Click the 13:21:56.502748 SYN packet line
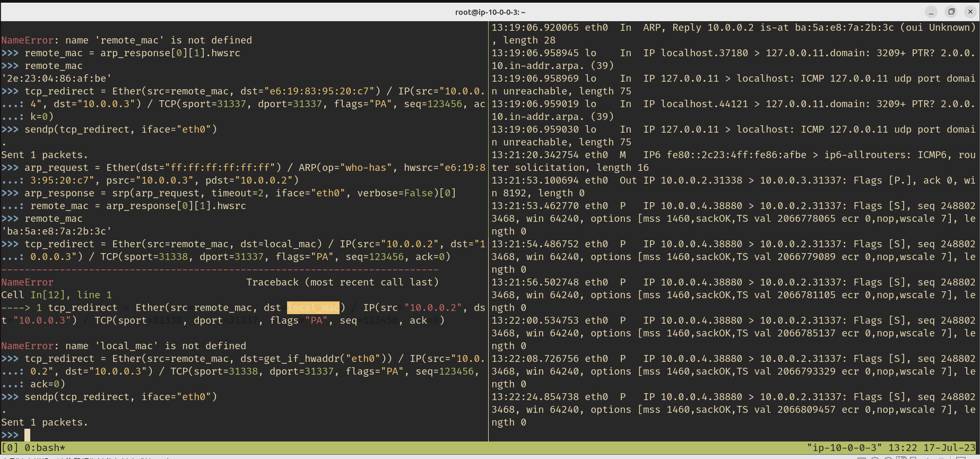 coord(733,295)
